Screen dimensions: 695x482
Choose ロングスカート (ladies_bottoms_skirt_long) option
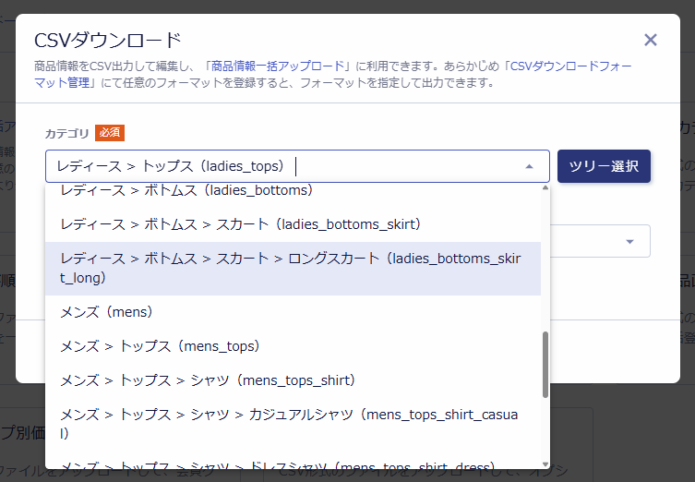[x=290, y=268]
